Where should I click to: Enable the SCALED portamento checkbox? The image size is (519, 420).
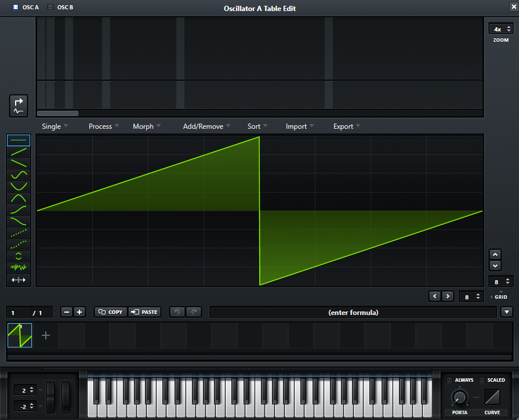tap(481, 380)
